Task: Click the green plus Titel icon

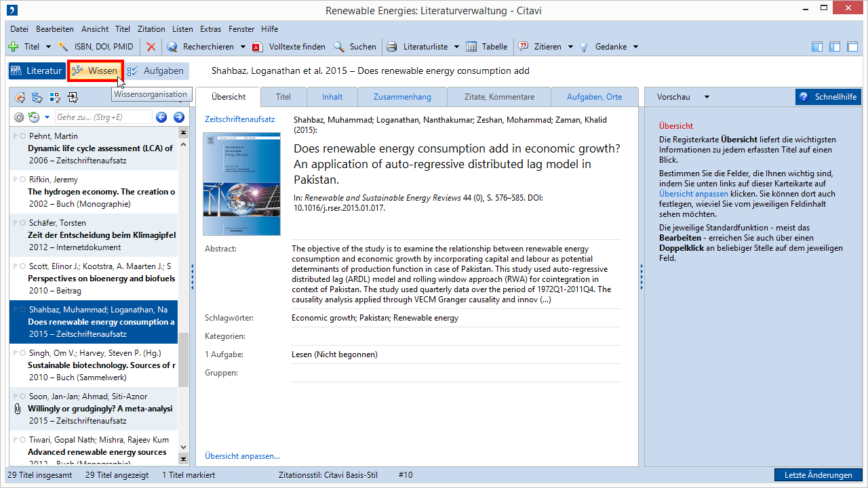Action: pyautogui.click(x=13, y=47)
